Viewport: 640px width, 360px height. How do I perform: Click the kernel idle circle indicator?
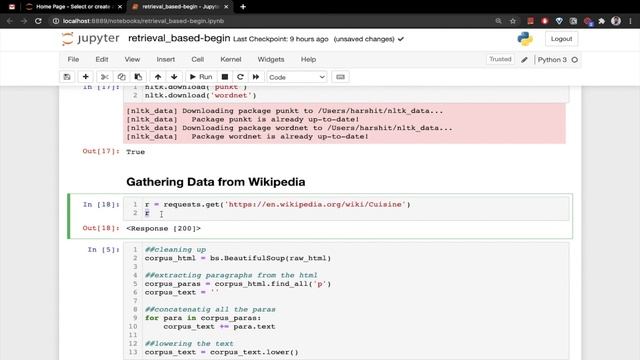pos(575,60)
